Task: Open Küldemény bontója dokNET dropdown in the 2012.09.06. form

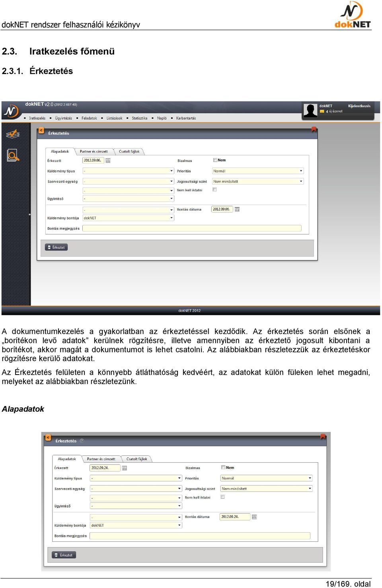Action: (128, 218)
